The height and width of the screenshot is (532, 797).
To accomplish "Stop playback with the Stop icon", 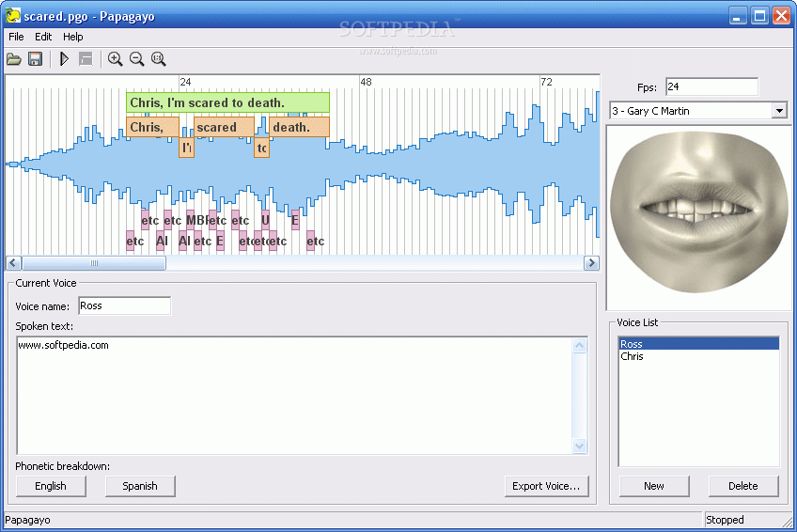I will coord(86,59).
